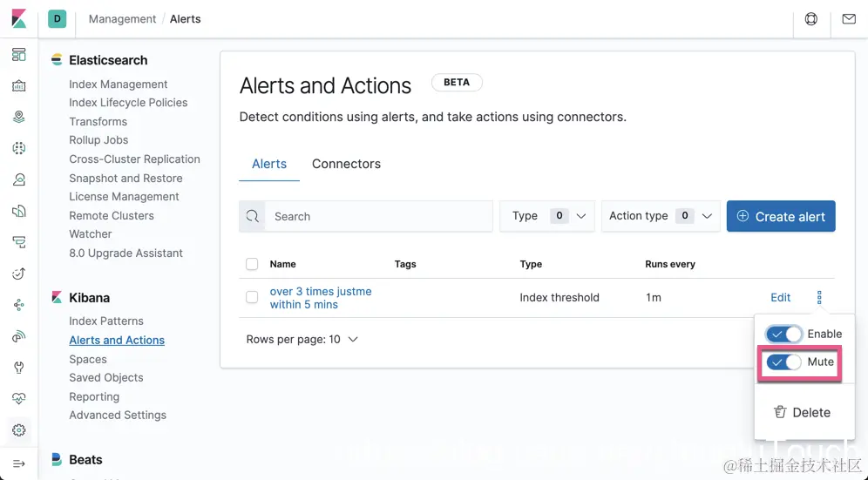Click the Create alert button
Image resolution: width=868 pixels, height=480 pixels.
pyautogui.click(x=781, y=216)
